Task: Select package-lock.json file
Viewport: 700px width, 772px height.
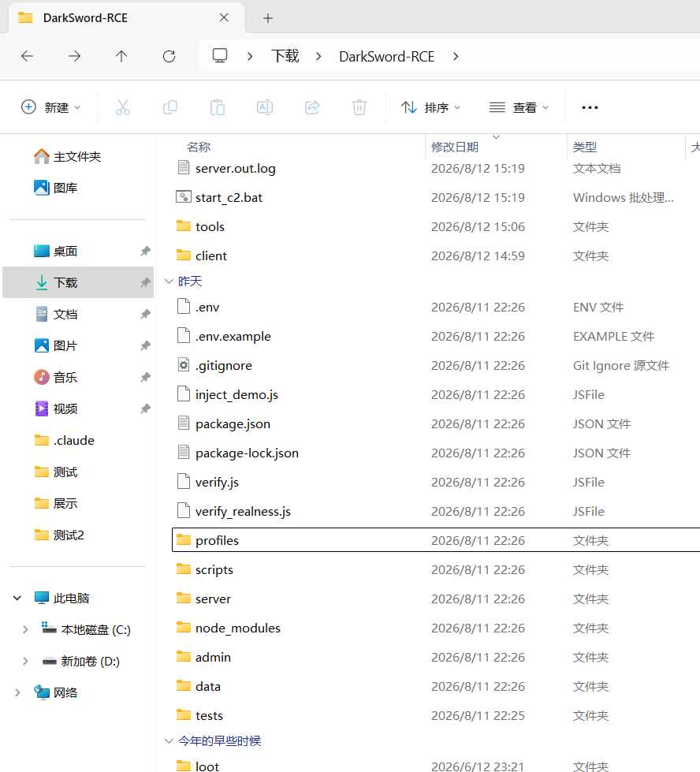Action: pyautogui.click(x=436, y=453)
